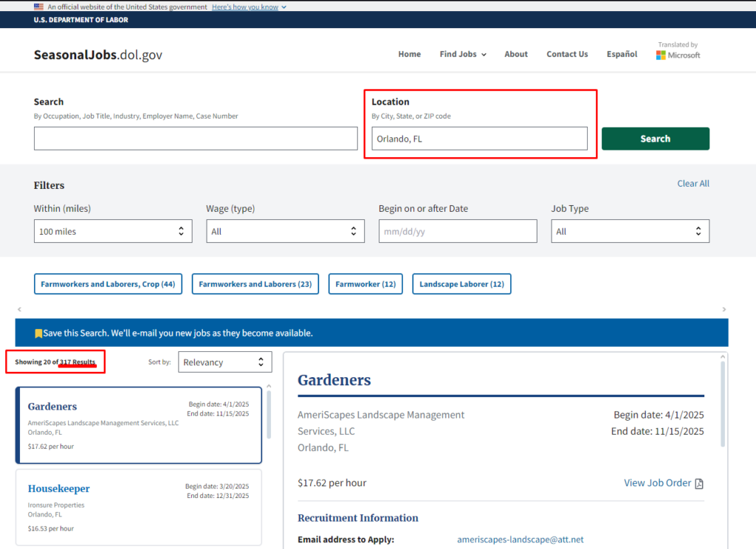Click "Email address to Apply:" label
The height and width of the screenshot is (549, 756).
[x=346, y=539]
